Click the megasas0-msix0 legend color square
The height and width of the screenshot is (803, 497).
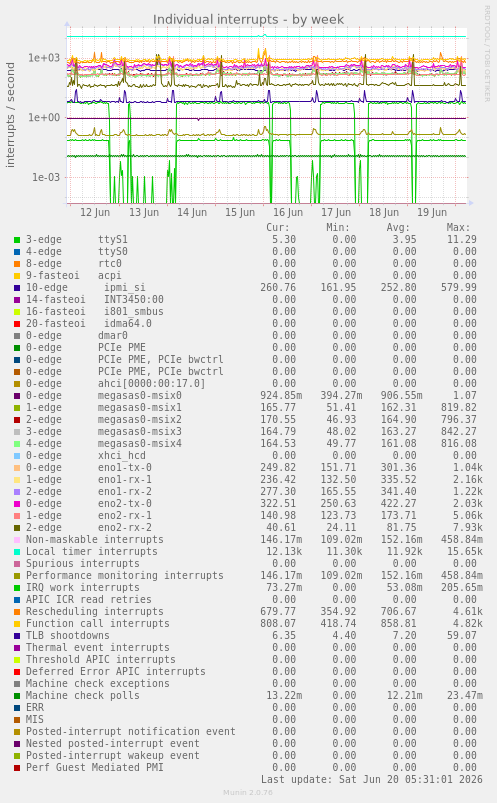pyautogui.click(x=17, y=396)
